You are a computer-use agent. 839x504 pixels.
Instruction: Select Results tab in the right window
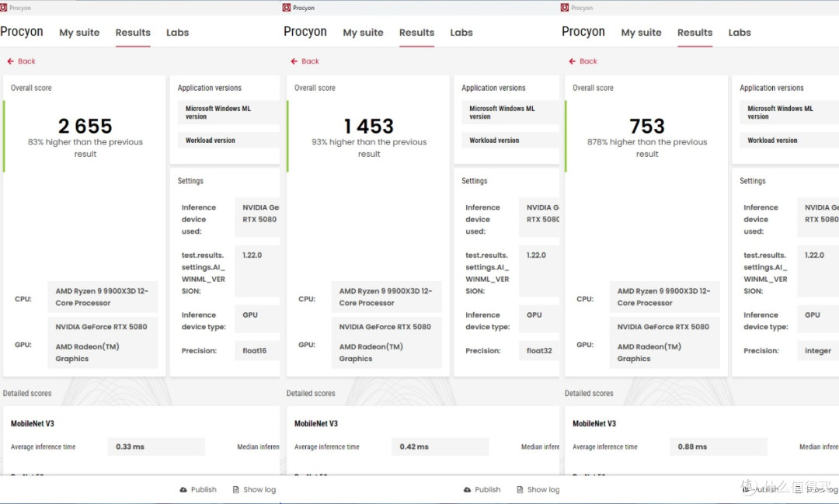pos(695,33)
